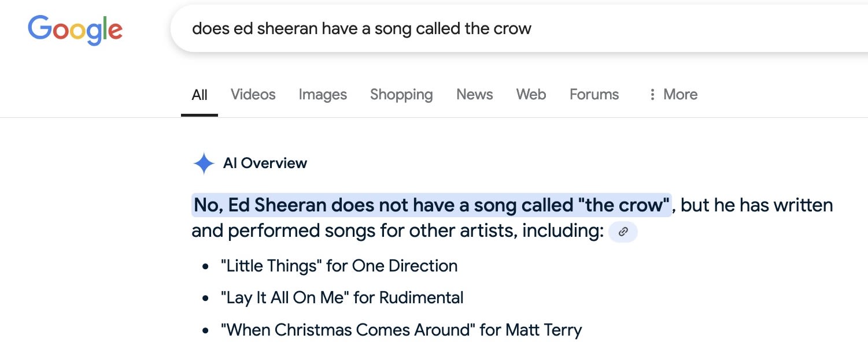Image resolution: width=868 pixels, height=346 pixels.
Task: Click the three-dot icon beside More
Action: (x=652, y=95)
